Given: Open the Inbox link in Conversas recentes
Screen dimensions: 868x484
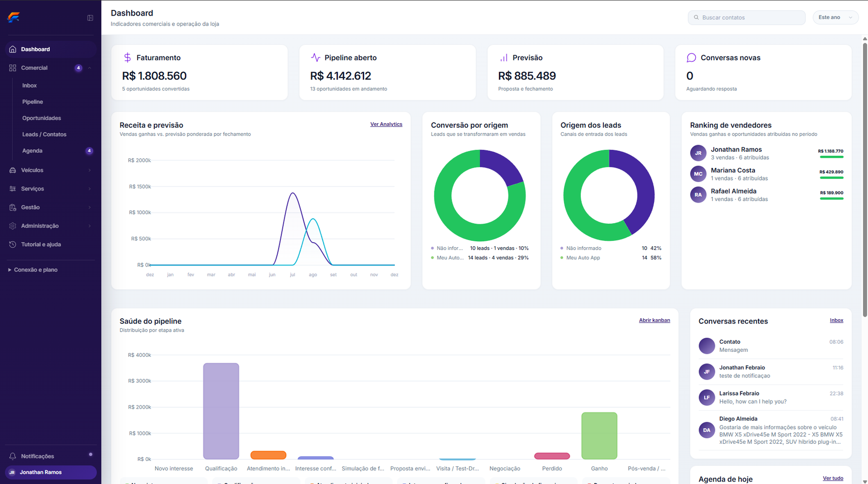Looking at the screenshot, I should (x=836, y=320).
